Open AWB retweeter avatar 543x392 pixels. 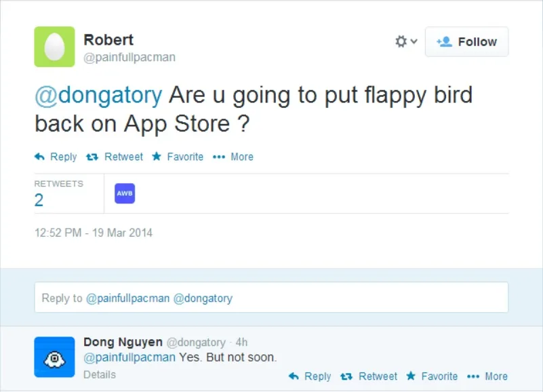(125, 193)
